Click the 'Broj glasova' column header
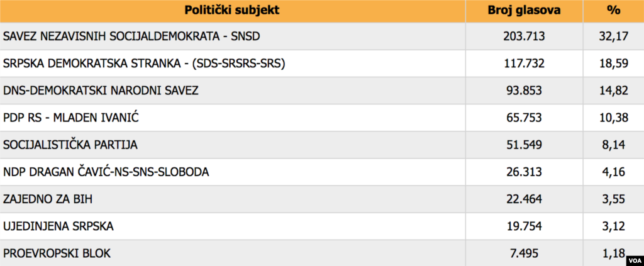Screen dimensions: 644x266 click(524, 10)
